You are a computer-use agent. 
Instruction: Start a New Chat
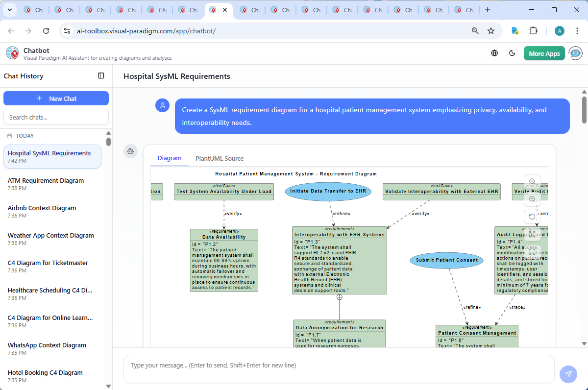click(56, 98)
